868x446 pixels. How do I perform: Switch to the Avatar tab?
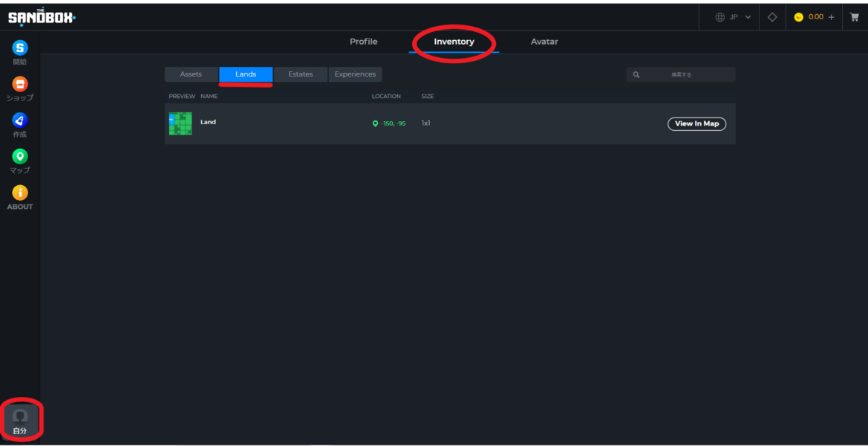point(544,42)
